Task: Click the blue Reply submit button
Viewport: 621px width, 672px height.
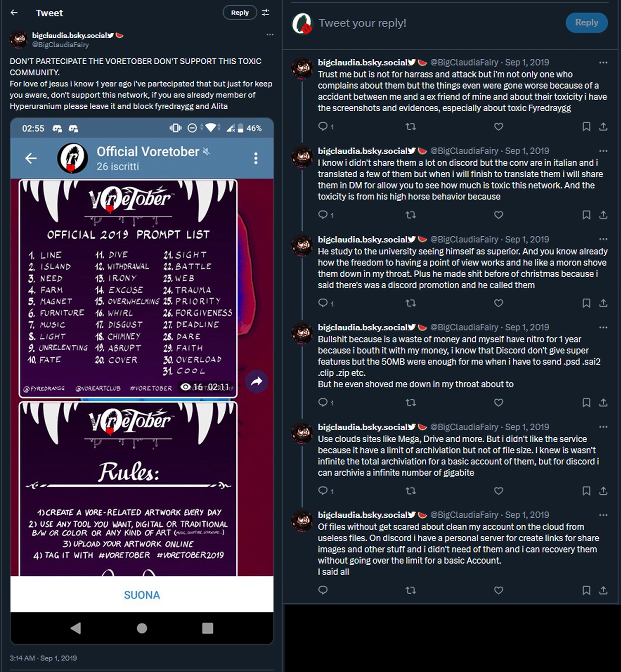Action: click(x=586, y=22)
